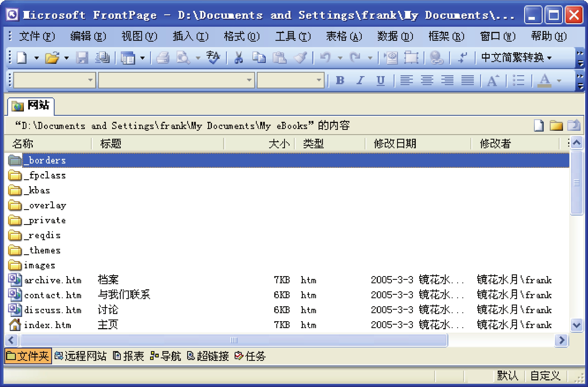The width and height of the screenshot is (588, 387).
Task: Click the New Page icon in folder header
Action: pos(539,126)
